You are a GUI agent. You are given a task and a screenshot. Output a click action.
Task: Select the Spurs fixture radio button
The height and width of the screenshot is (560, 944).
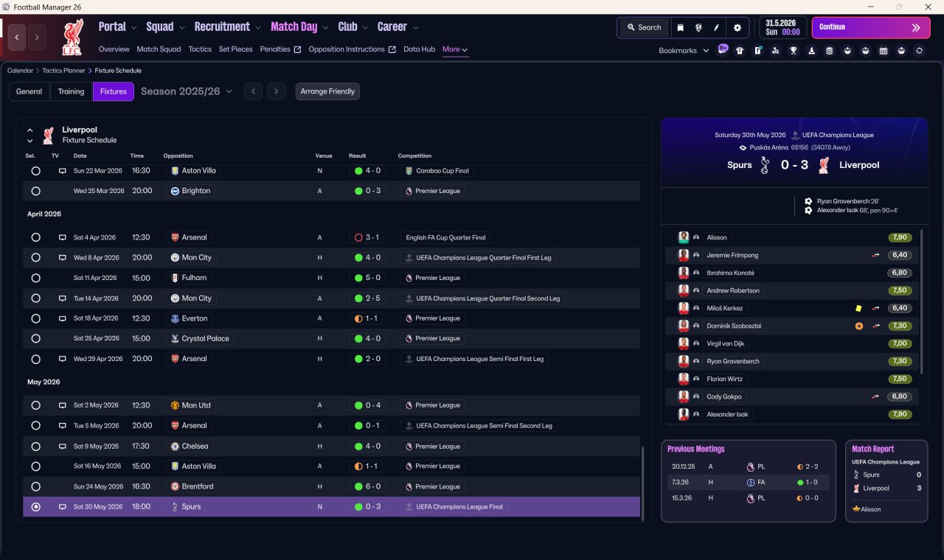pos(35,507)
